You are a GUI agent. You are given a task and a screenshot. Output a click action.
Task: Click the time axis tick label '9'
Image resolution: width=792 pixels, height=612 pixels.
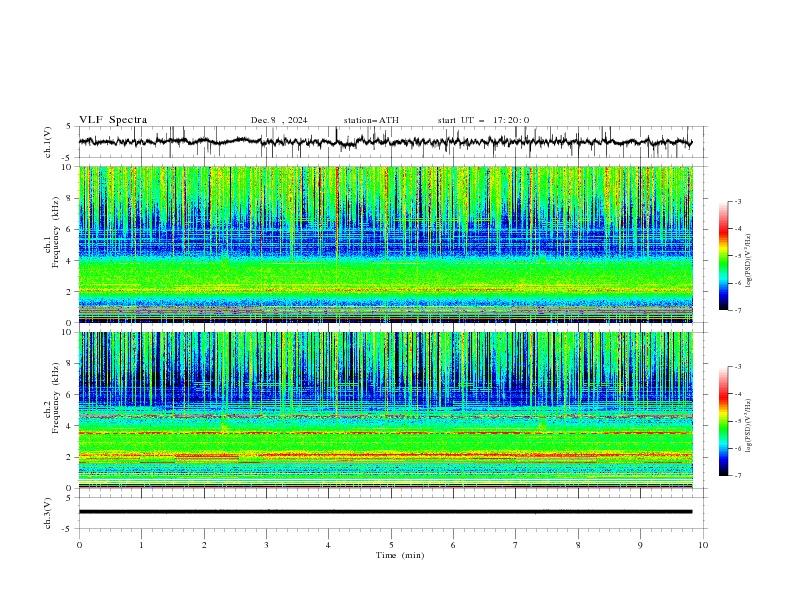[x=640, y=545]
